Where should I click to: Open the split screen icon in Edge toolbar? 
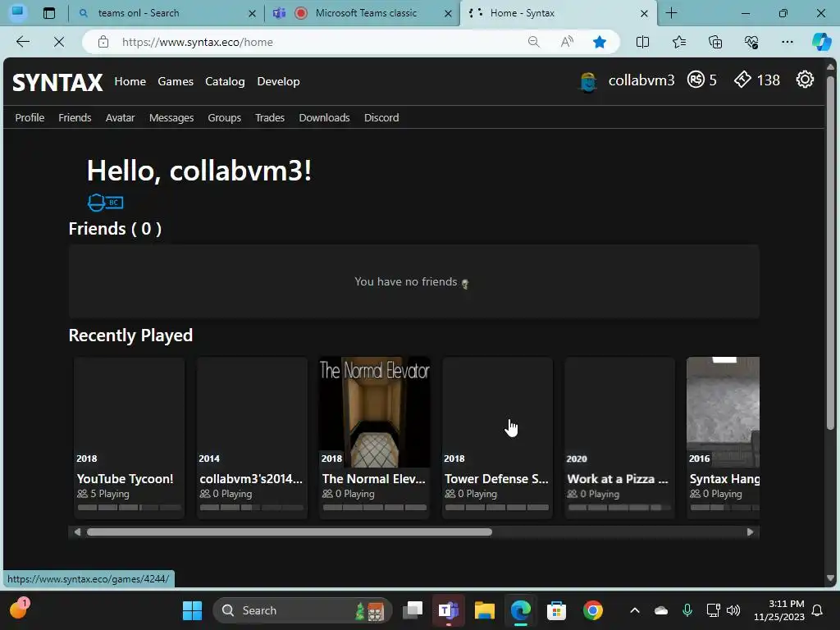(642, 42)
